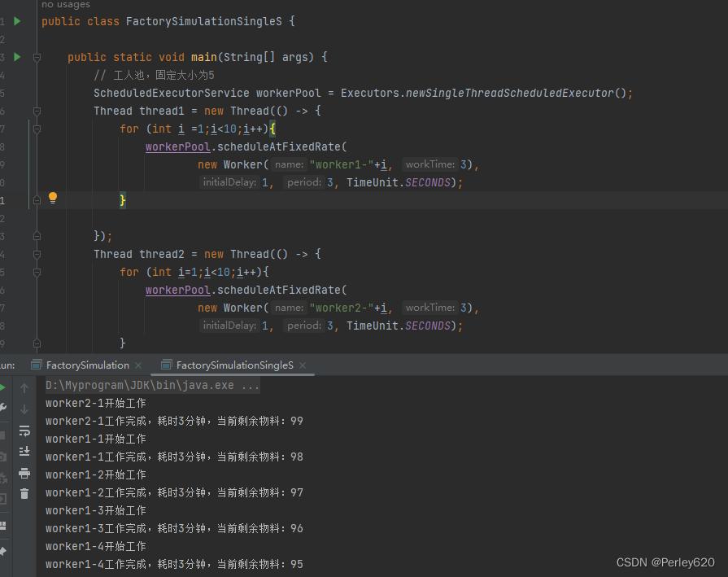The width and height of the screenshot is (728, 577).
Task: Switch to the FactorySimulation run tab
Action: (87, 365)
